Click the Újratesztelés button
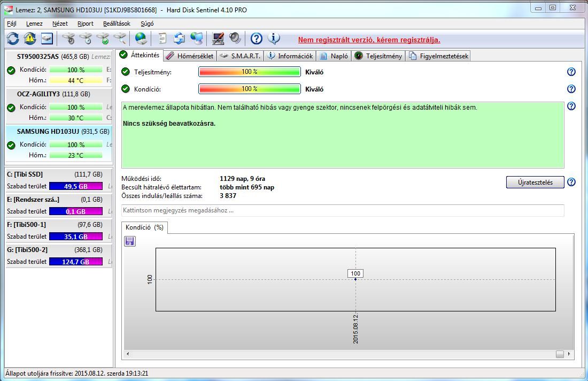This screenshot has height=381, width=588. tap(535, 182)
